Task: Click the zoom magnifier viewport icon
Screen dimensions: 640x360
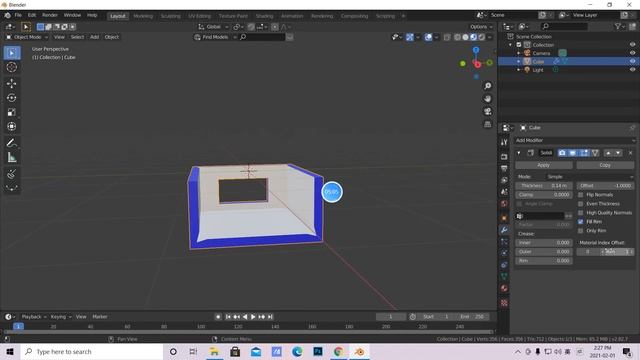Action: pyautogui.click(x=487, y=86)
